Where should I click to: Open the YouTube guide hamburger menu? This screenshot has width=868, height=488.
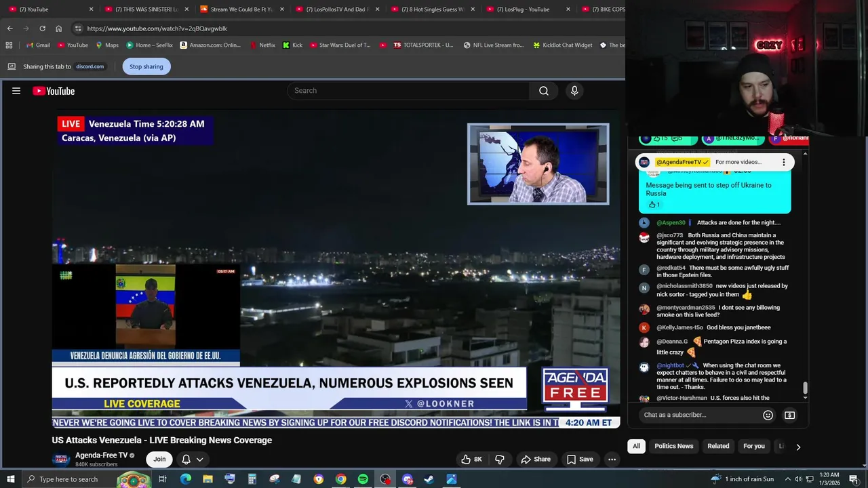(x=16, y=91)
